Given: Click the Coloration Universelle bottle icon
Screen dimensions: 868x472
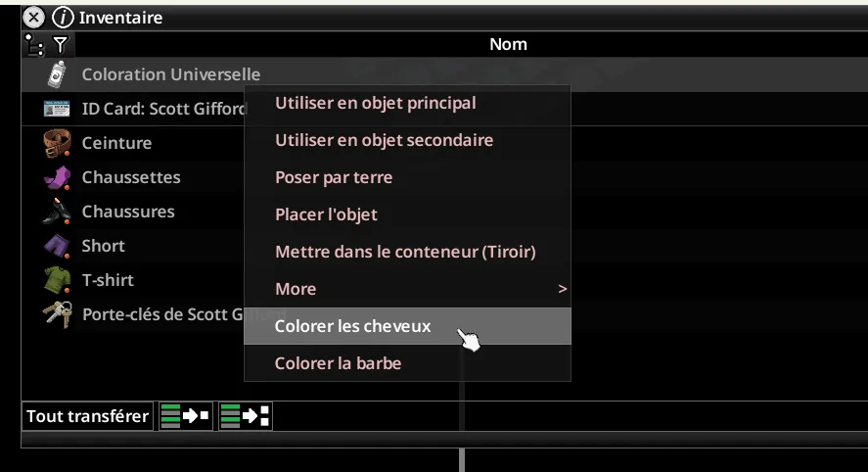Looking at the screenshot, I should (x=57, y=74).
